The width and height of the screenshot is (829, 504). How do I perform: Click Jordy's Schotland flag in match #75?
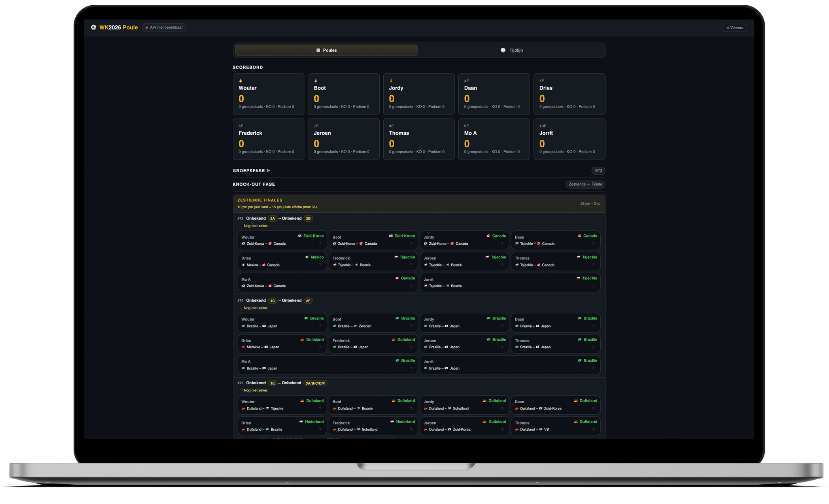[x=449, y=409]
